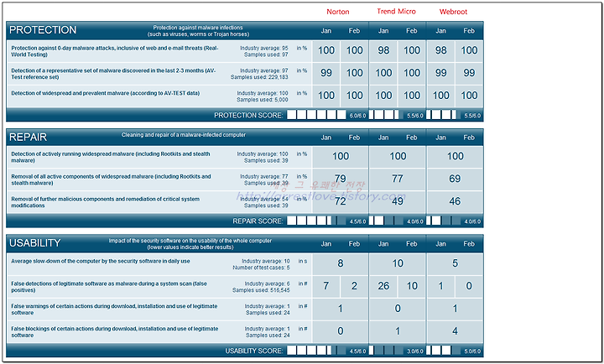Click Webroot's usability score progress bar

[444, 351]
